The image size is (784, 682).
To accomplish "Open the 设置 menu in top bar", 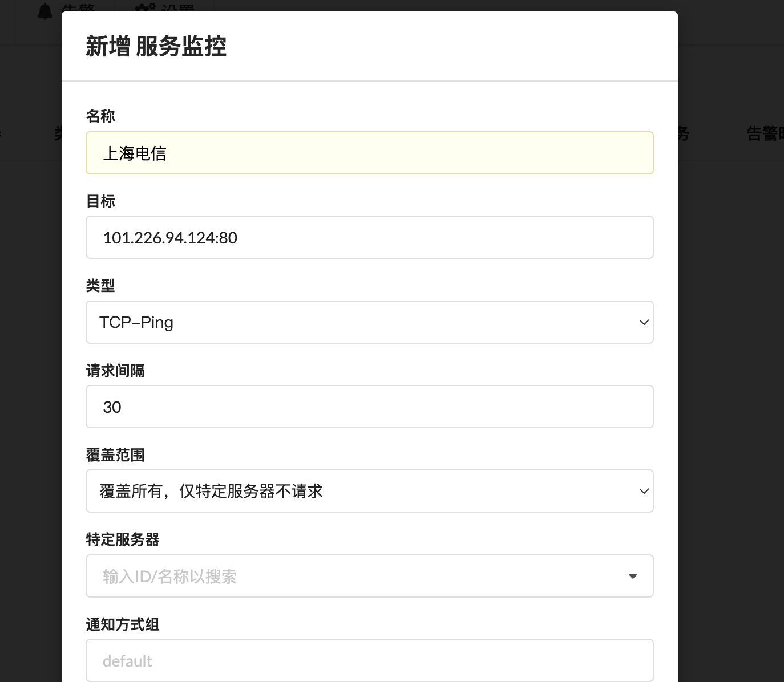I will 177,9.
